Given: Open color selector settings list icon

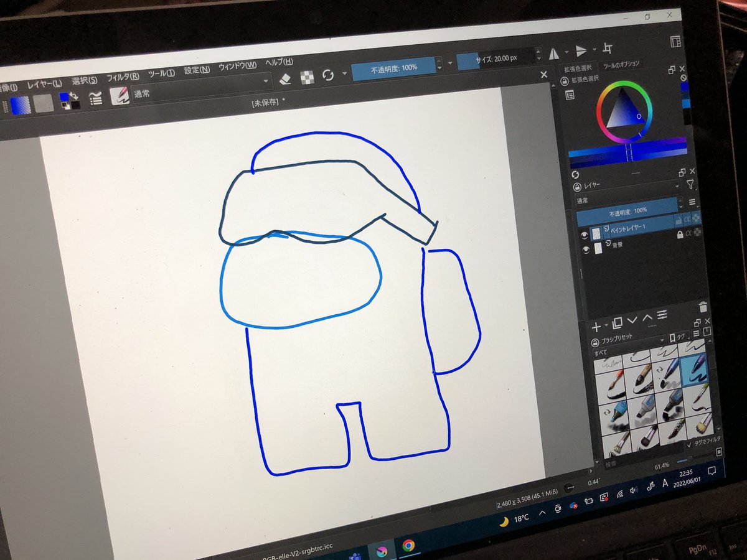Looking at the screenshot, I should coord(569,95).
